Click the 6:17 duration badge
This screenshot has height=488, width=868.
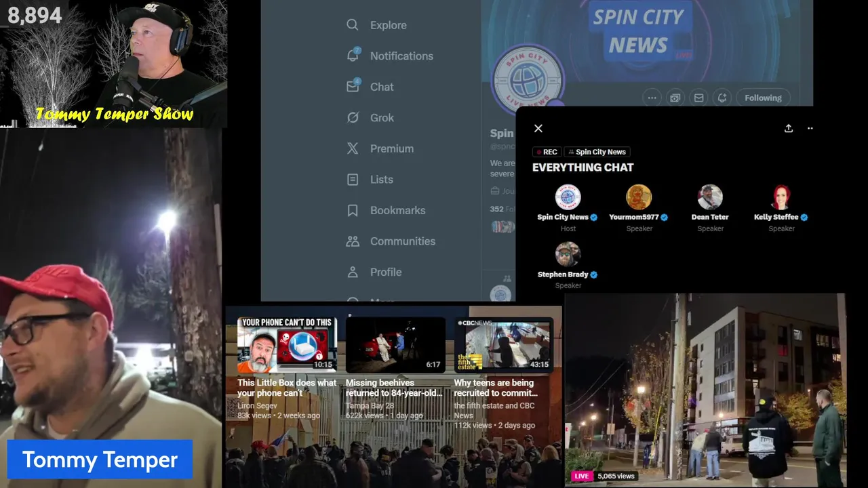(433, 365)
